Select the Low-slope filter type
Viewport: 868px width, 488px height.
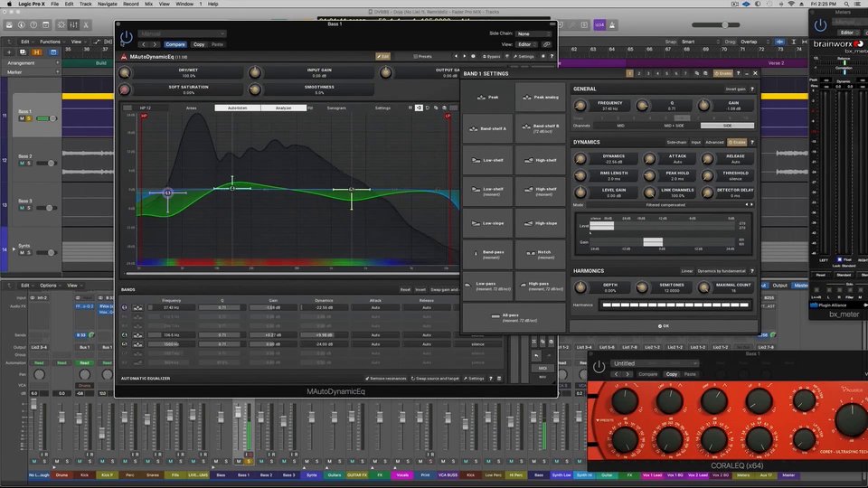487,223
